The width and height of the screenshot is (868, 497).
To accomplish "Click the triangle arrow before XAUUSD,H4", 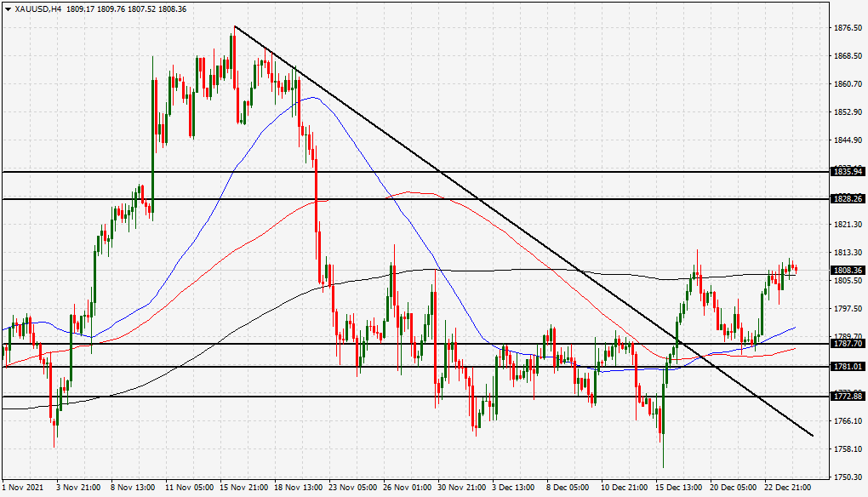I will [8, 9].
